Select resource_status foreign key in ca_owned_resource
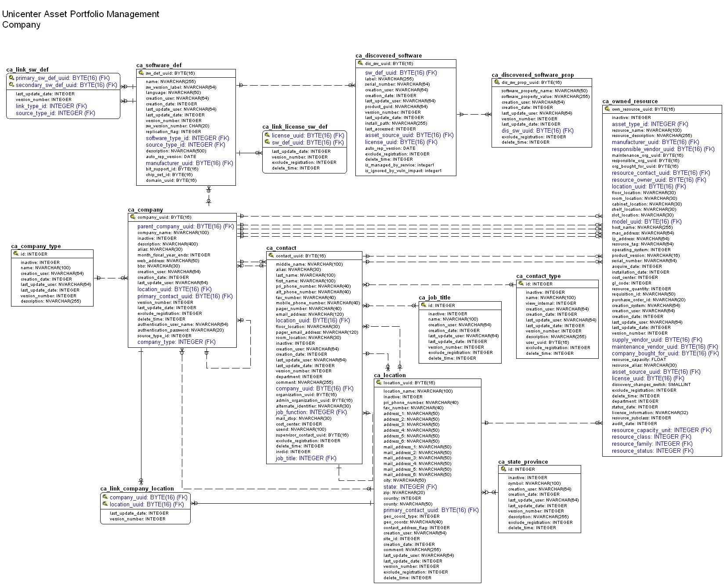 (x=653, y=451)
